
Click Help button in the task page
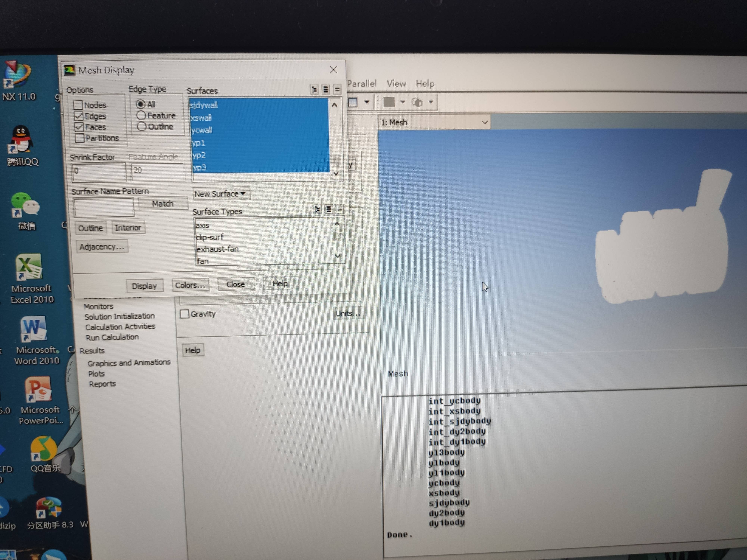click(x=193, y=350)
